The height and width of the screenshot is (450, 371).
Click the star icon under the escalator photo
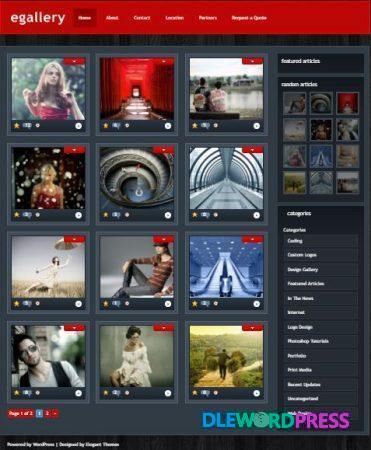click(x=195, y=304)
